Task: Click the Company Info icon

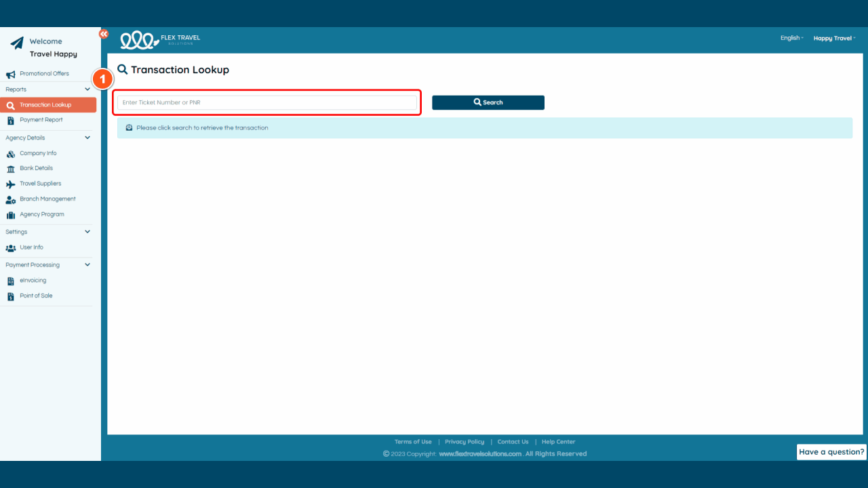Action: click(x=11, y=154)
